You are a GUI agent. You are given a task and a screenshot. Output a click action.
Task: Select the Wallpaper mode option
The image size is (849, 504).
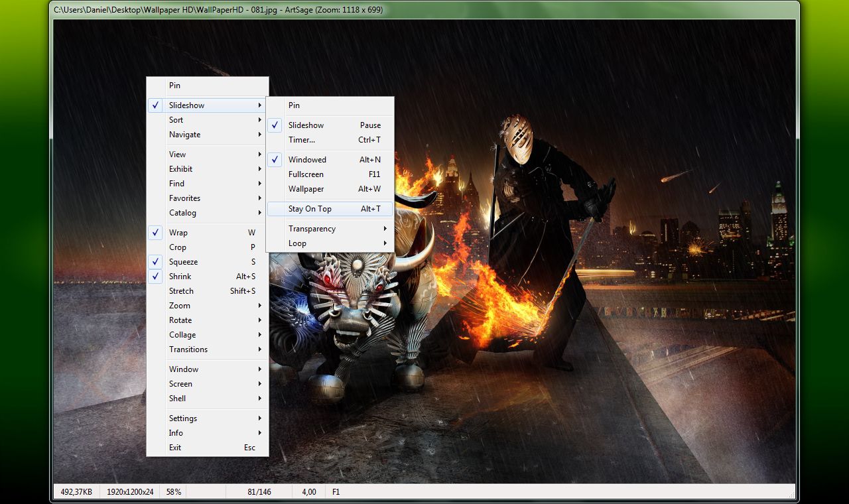(x=330, y=189)
